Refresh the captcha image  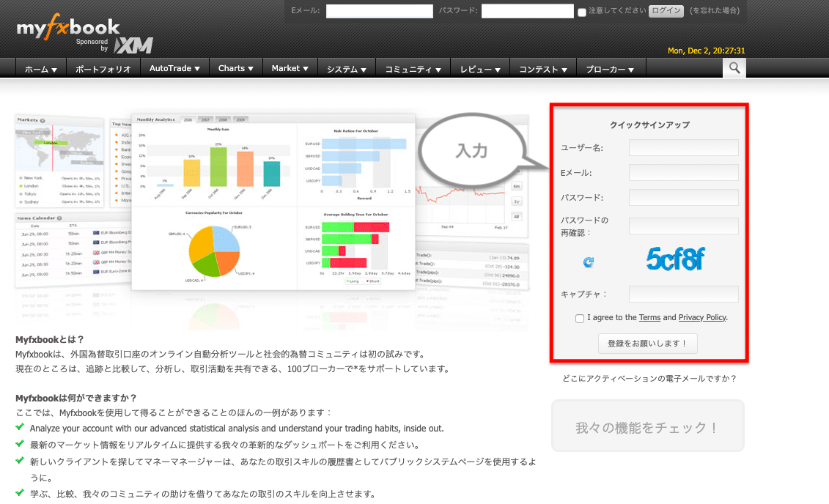(589, 262)
